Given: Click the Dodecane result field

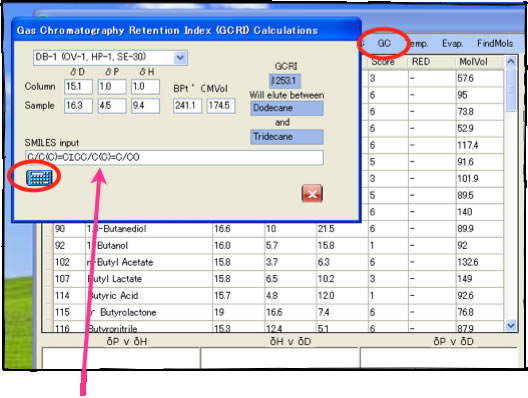Looking at the screenshot, I should click(x=287, y=108).
